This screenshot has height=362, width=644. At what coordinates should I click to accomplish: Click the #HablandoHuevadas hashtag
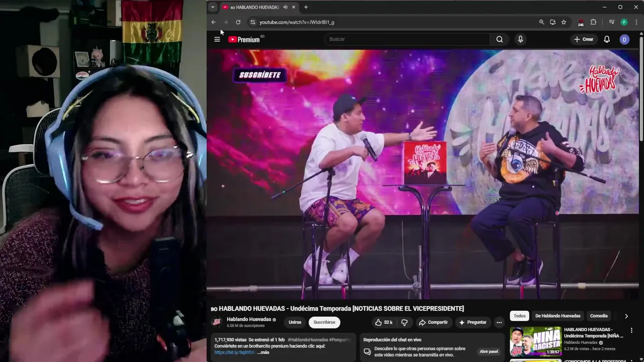pyautogui.click(x=307, y=340)
